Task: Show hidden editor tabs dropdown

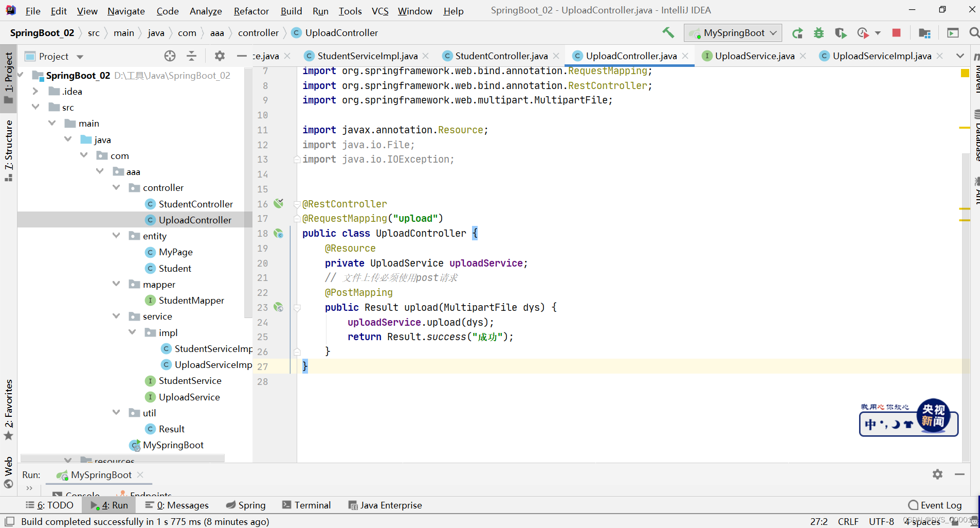Action: coord(960,56)
